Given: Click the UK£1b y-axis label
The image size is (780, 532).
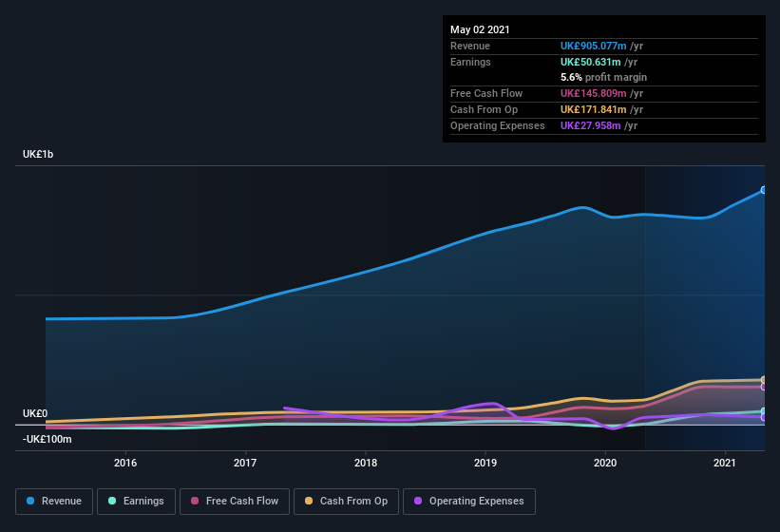Looking at the screenshot, I should pos(38,154).
